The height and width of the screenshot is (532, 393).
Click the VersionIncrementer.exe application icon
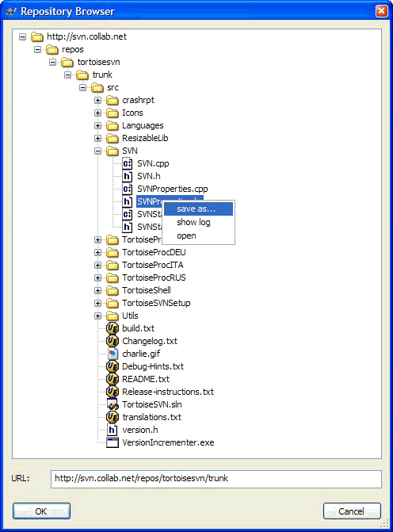[113, 442]
